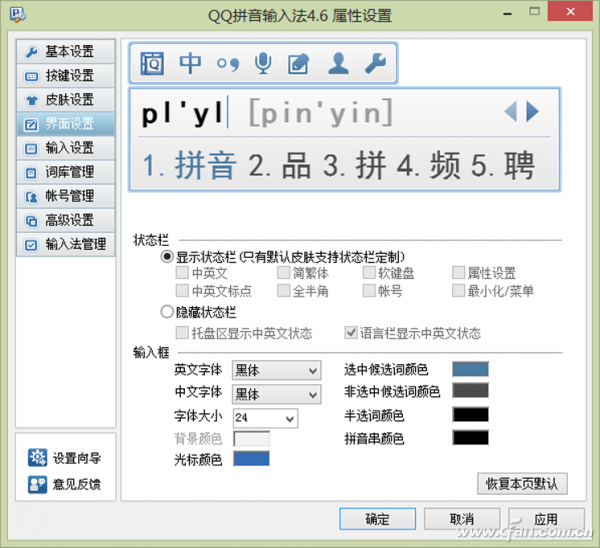The height and width of the screenshot is (548, 600).
Task: Click the 确定 button
Action: coord(377,519)
